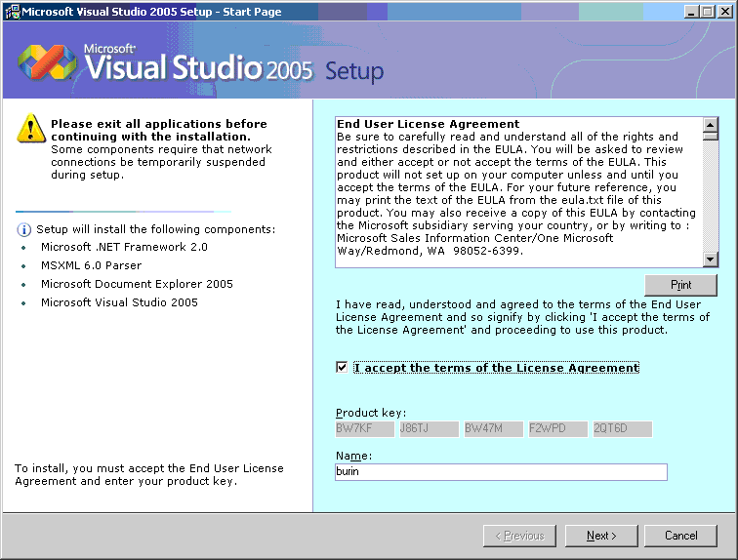Image resolution: width=738 pixels, height=560 pixels.
Task: Click the EULA scrollbar down arrow
Action: tap(711, 260)
